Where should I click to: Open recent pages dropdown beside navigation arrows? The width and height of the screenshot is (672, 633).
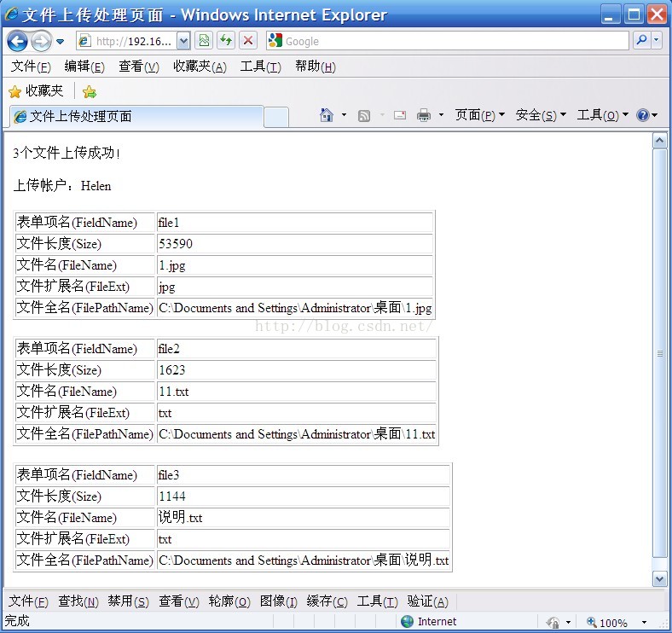60,42
